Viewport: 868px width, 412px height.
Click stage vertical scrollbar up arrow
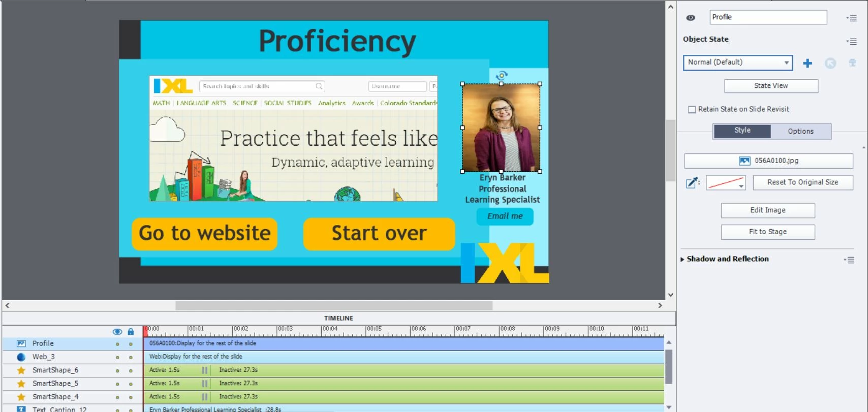pyautogui.click(x=670, y=7)
